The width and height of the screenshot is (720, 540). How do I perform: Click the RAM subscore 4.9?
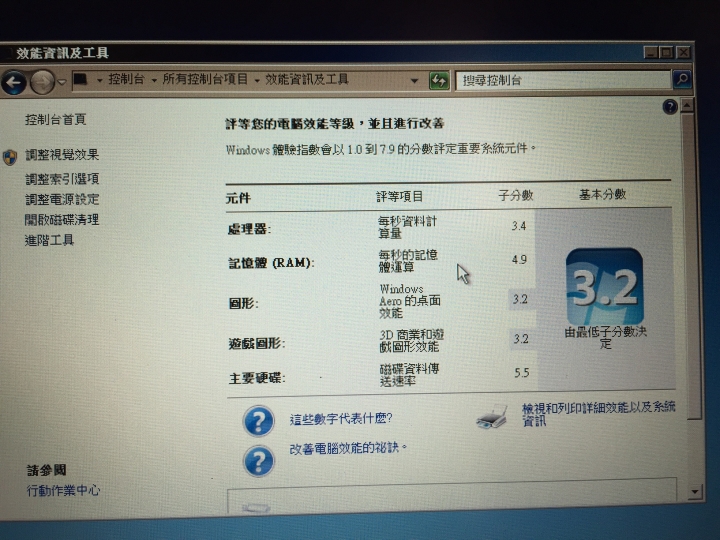click(x=519, y=260)
